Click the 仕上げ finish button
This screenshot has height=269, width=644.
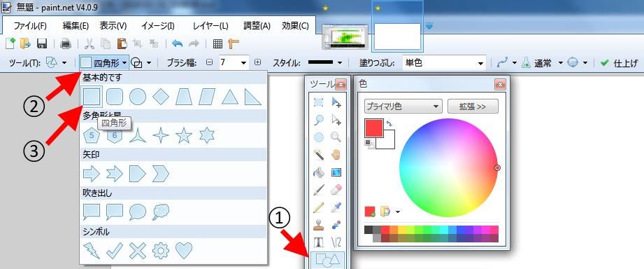pyautogui.click(x=619, y=63)
